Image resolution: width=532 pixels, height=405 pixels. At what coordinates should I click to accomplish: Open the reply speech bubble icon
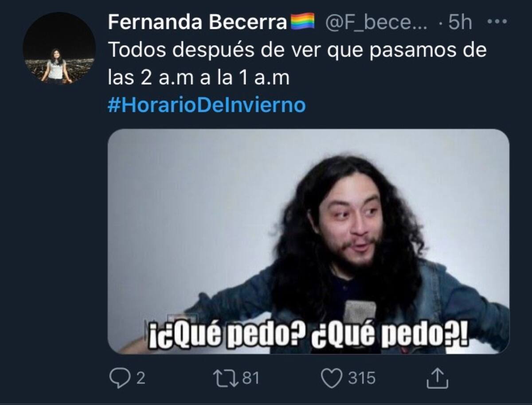click(120, 378)
